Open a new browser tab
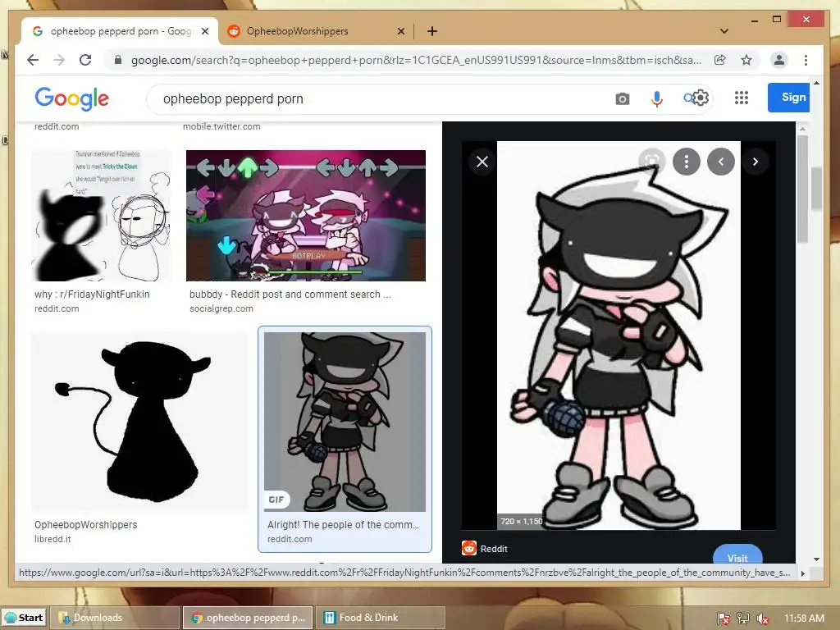The image size is (840, 630). tap(432, 31)
